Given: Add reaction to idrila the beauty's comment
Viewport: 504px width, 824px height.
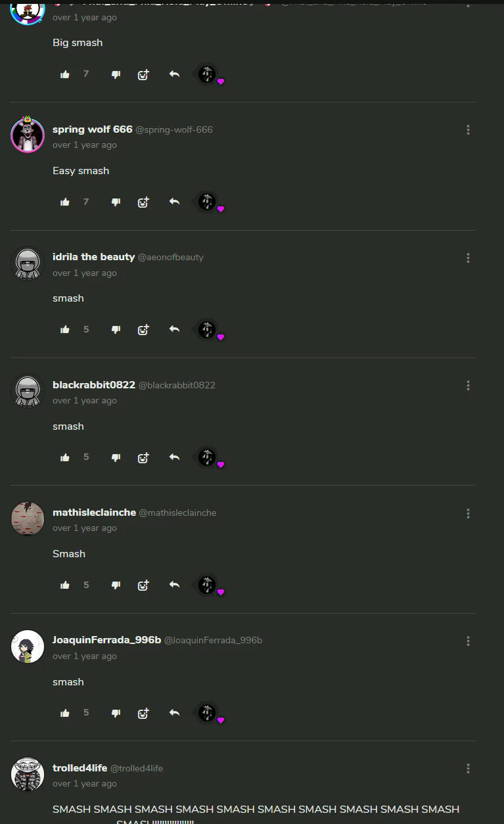Looking at the screenshot, I should (143, 329).
